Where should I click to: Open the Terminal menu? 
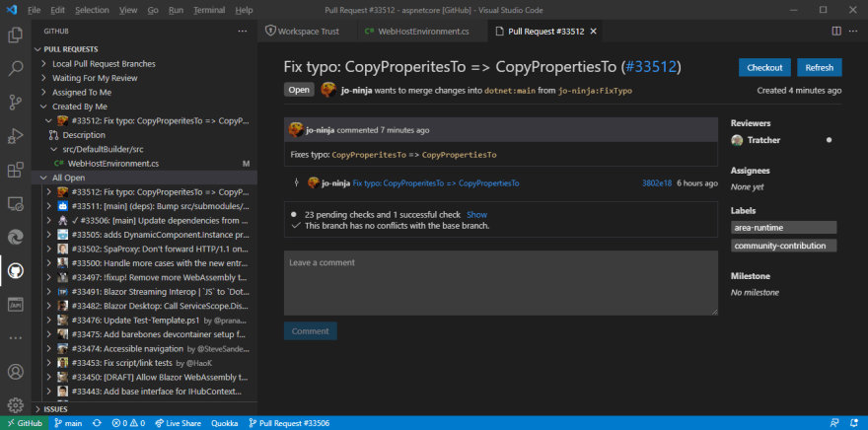(x=209, y=10)
